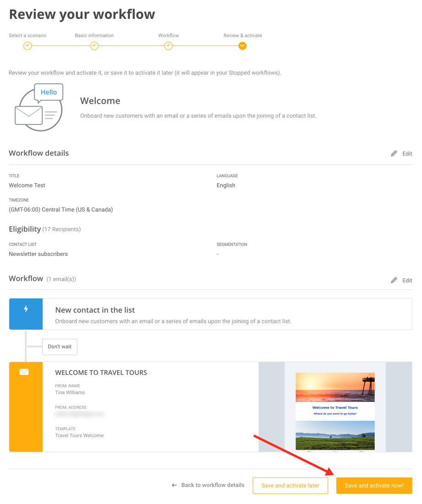Click the Travel Tours Welcome template name
This screenshot has height=504, width=422.
pos(79,435)
